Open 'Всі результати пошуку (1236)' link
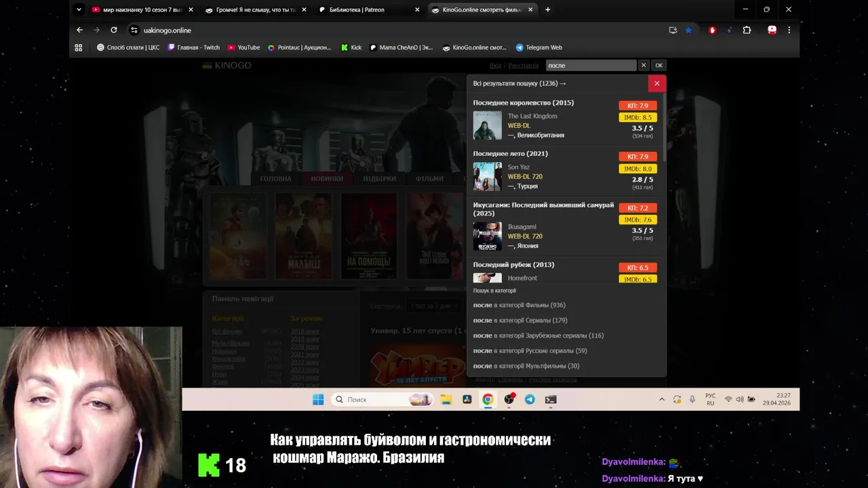This screenshot has height=488, width=868. (519, 83)
